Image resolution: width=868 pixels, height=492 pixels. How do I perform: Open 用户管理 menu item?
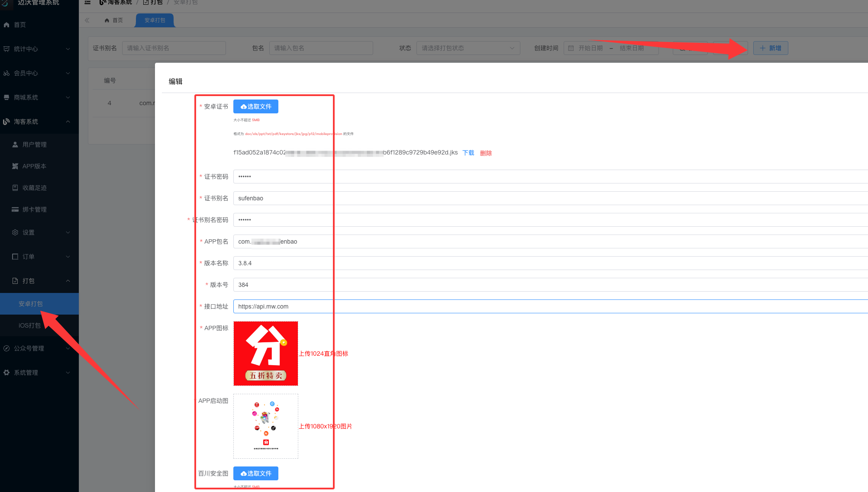point(34,145)
